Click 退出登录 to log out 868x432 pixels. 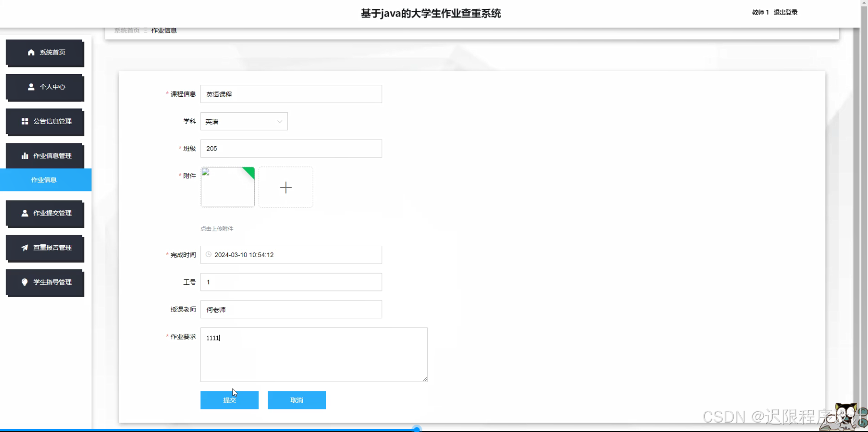point(785,13)
